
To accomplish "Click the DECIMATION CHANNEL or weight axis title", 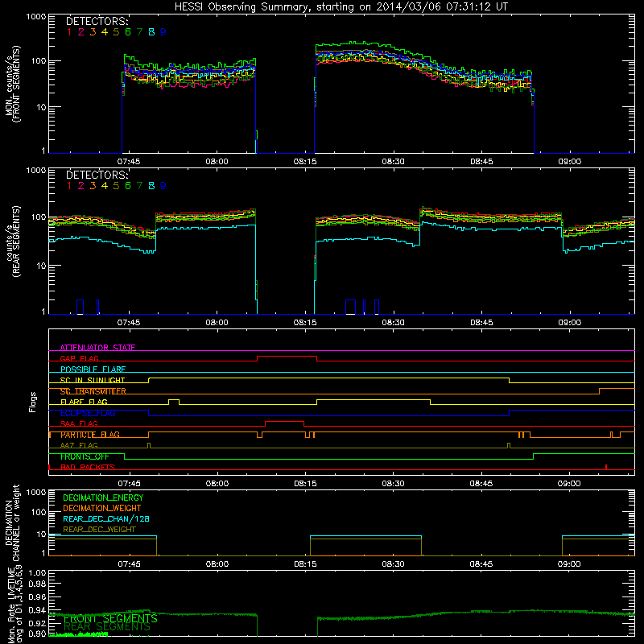I will [x=13, y=522].
